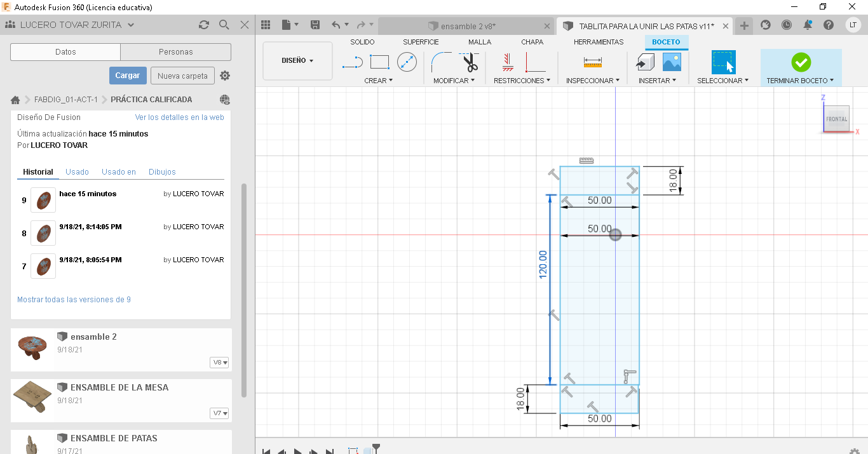Apply the Coincident hatch constraint icon

tap(507, 62)
